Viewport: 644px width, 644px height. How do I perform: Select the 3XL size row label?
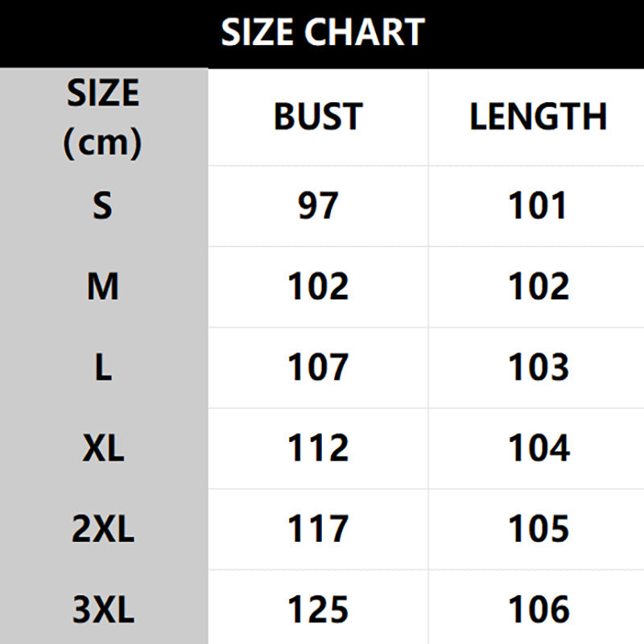(x=103, y=610)
